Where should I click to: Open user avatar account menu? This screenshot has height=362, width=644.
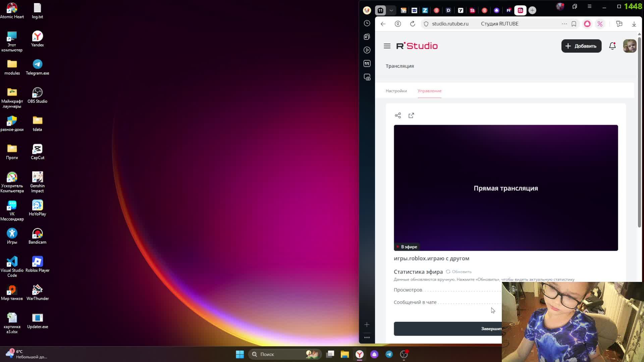tap(629, 46)
